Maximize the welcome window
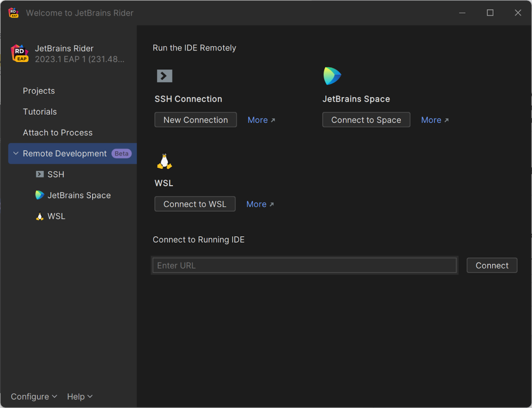Viewport: 532px width, 408px height. [490, 13]
